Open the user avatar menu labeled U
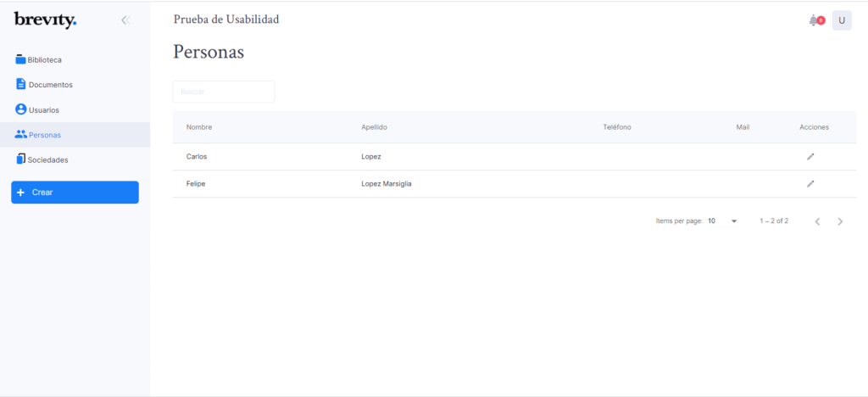 842,20
